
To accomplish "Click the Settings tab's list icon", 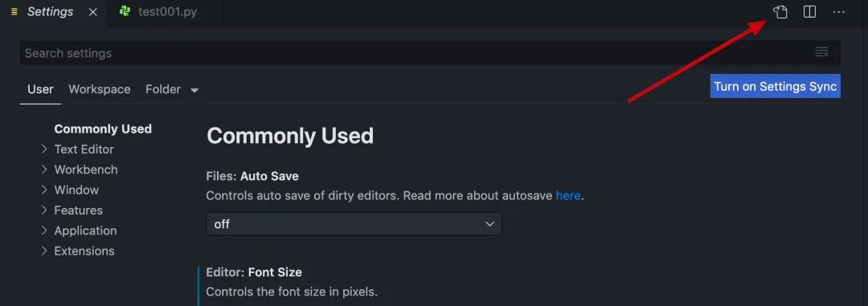I will (x=14, y=11).
